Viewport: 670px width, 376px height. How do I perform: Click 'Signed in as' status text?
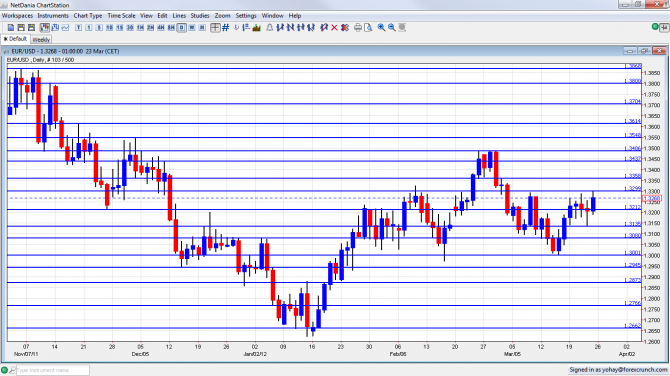point(618,370)
